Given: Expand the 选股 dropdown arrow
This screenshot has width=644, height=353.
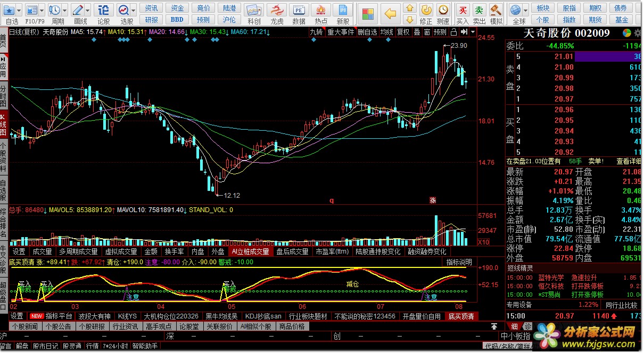Looking at the screenshot, I should pyautogui.click(x=134, y=10).
